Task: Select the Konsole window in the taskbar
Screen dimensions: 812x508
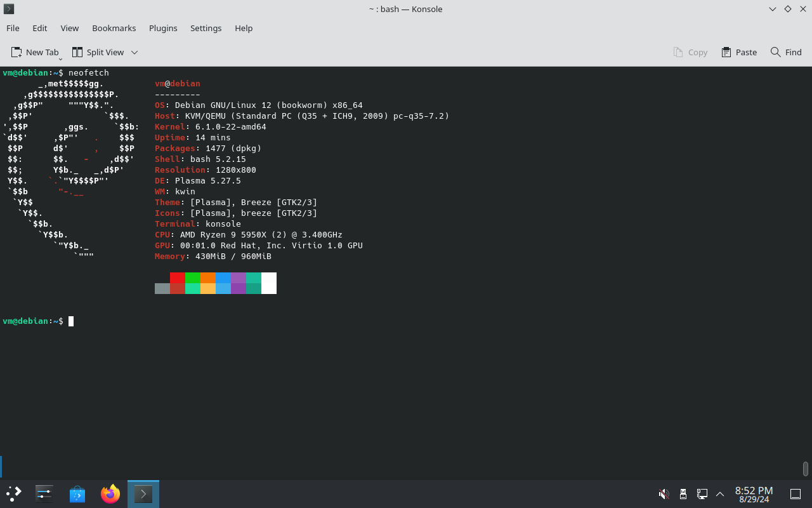Action: click(x=143, y=493)
